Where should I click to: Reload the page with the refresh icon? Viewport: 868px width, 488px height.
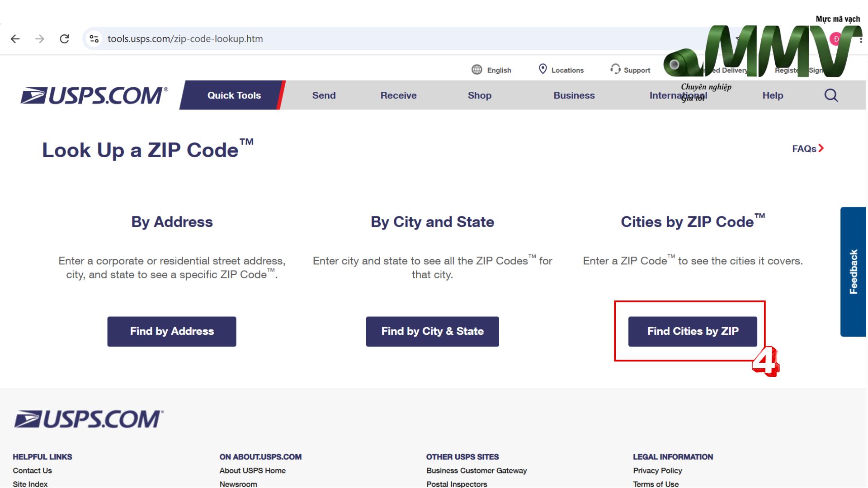[x=64, y=39]
